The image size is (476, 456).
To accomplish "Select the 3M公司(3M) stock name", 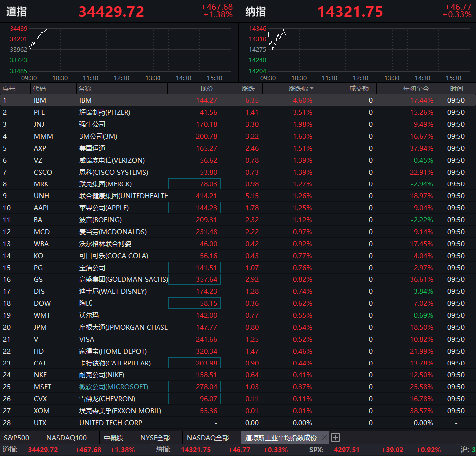I will pyautogui.click(x=98, y=136).
